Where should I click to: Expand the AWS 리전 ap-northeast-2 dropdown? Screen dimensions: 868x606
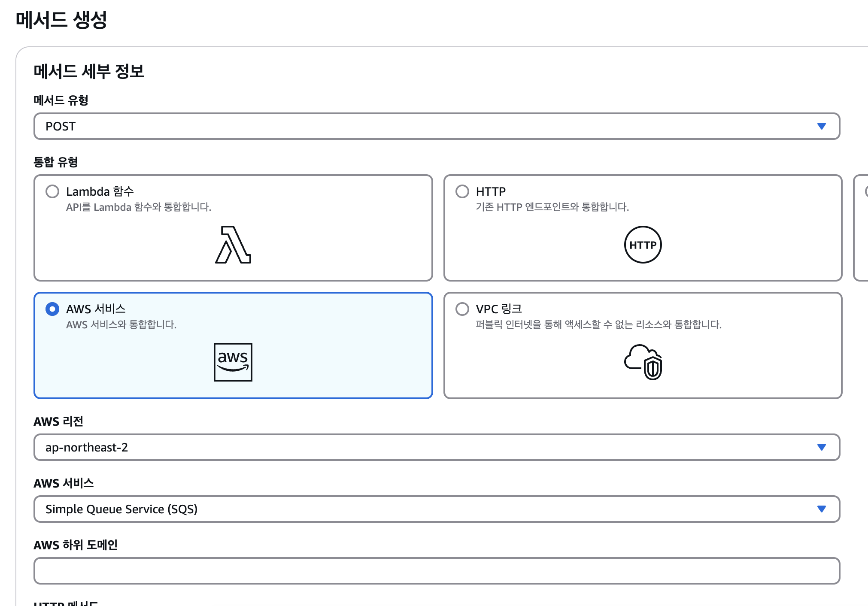click(429, 447)
